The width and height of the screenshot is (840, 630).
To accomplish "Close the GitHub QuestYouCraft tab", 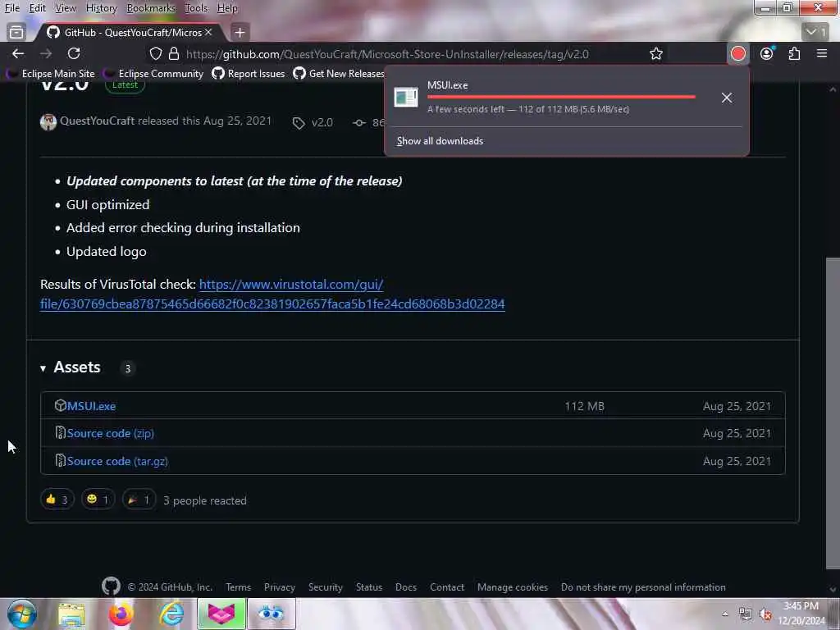I will coord(208,32).
